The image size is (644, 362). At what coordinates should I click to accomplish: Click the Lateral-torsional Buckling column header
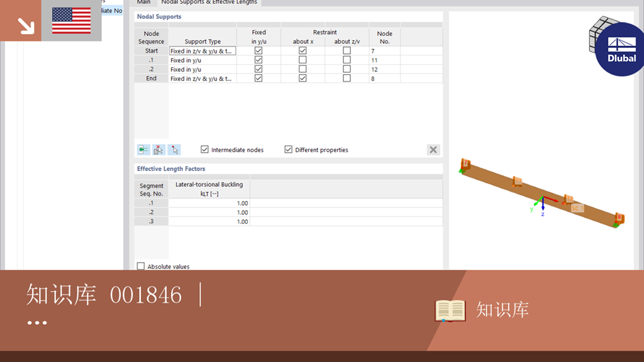coord(209,189)
